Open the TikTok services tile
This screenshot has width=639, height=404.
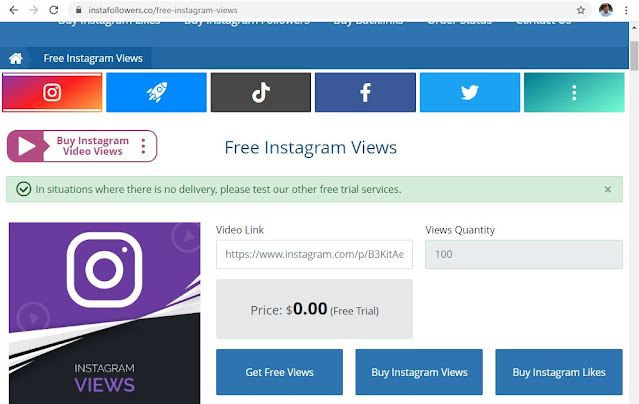click(261, 92)
